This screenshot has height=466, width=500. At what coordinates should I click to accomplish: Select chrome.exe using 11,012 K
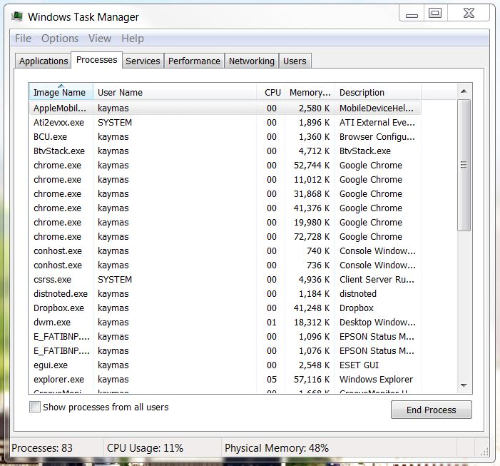tap(225, 180)
